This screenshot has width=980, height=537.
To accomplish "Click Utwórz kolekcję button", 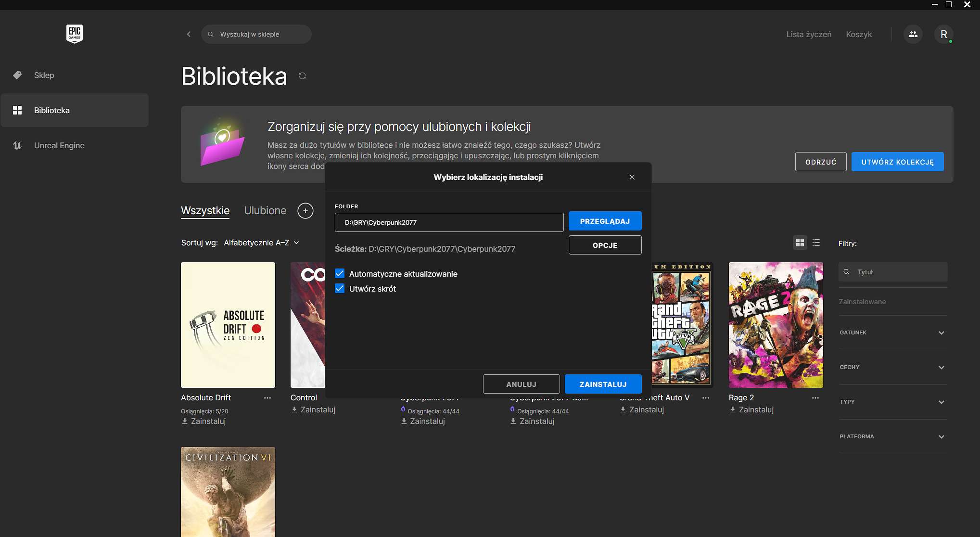I will click(897, 162).
